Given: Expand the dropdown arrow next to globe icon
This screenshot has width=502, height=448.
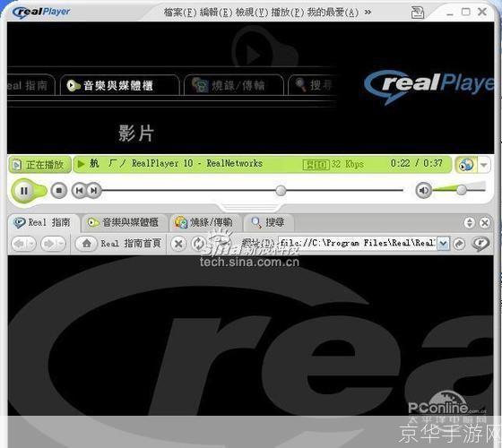Looking at the screenshot, I should click(484, 165).
